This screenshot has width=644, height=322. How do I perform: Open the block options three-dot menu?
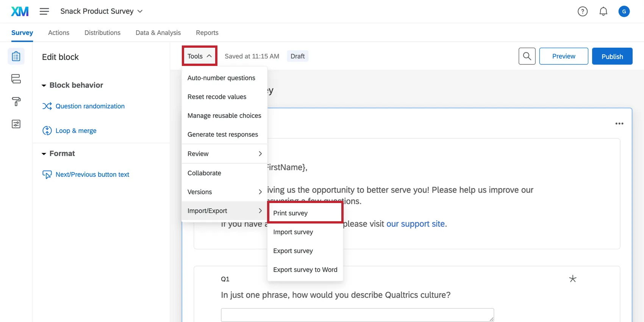coord(619,123)
